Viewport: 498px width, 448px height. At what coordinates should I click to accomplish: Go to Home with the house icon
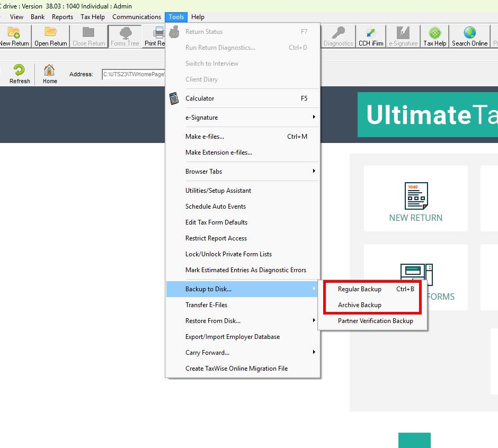click(x=50, y=70)
